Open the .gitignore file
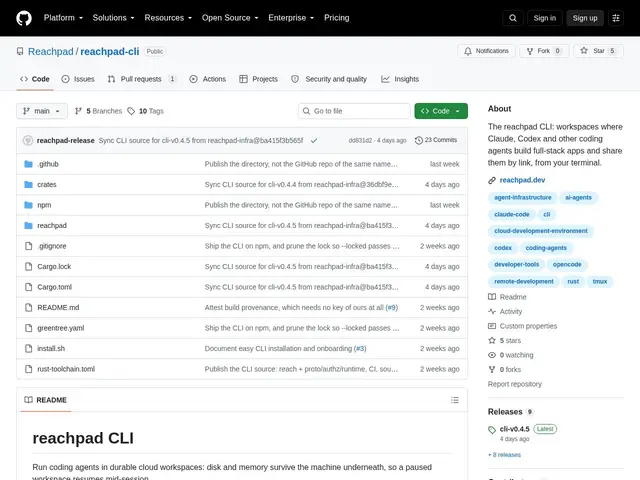640x480 pixels. click(52, 246)
